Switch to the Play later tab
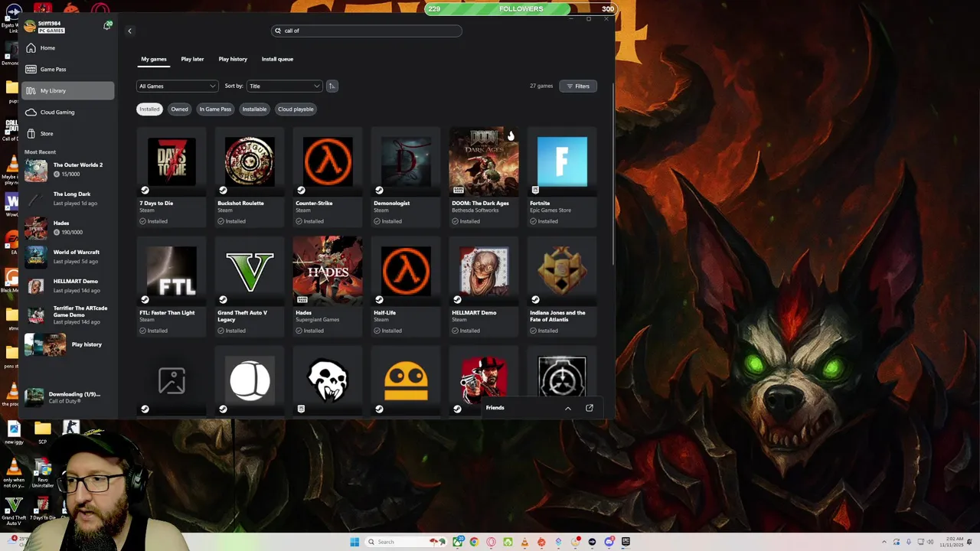The height and width of the screenshot is (551, 980). click(192, 59)
